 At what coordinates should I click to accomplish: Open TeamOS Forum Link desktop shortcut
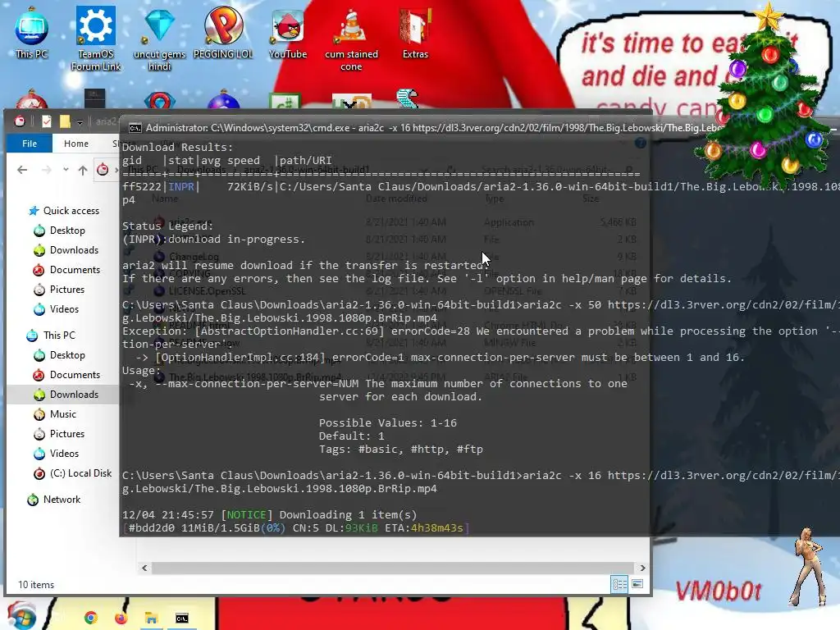(96, 39)
